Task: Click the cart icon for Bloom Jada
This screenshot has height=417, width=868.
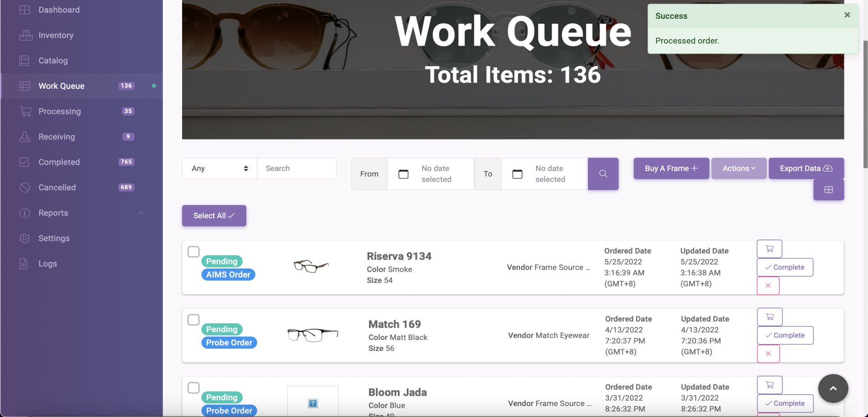Action: 770,385
